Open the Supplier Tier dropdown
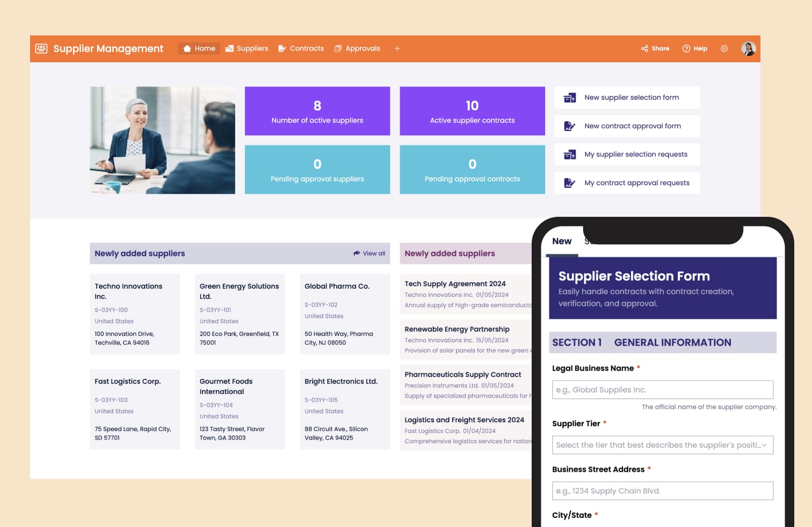The width and height of the screenshot is (812, 527). pyautogui.click(x=662, y=445)
